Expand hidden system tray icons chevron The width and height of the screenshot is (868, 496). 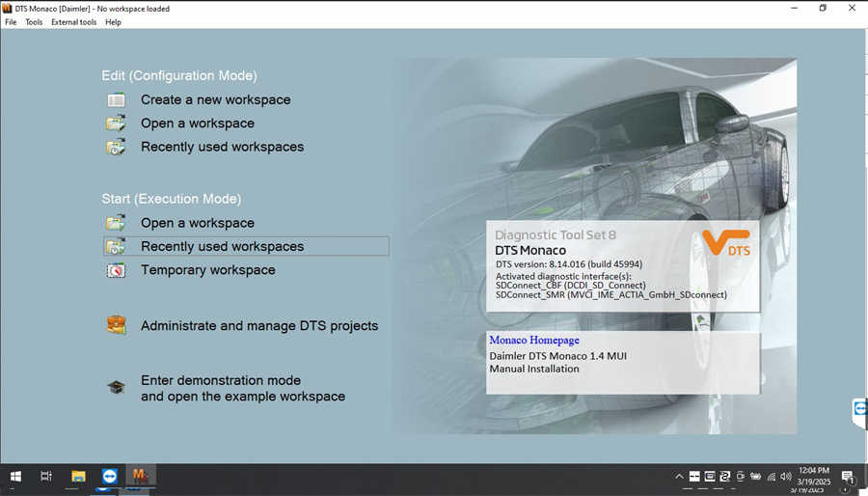click(x=681, y=476)
